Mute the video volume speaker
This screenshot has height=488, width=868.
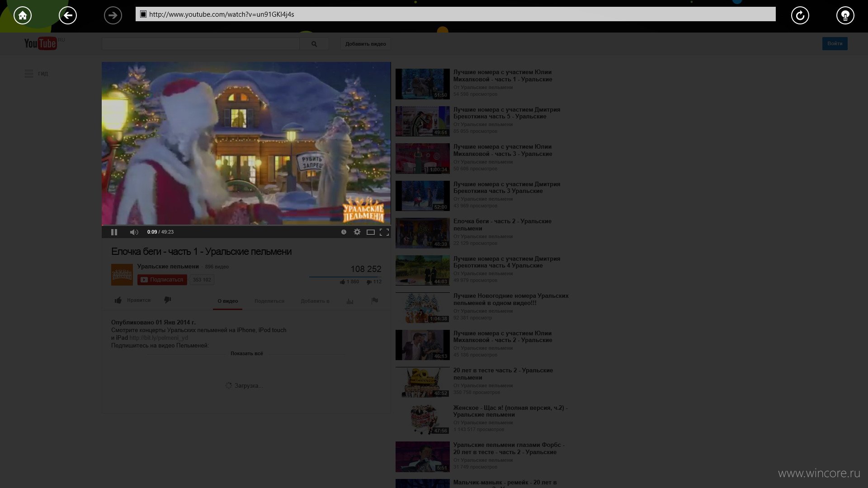[x=134, y=232]
